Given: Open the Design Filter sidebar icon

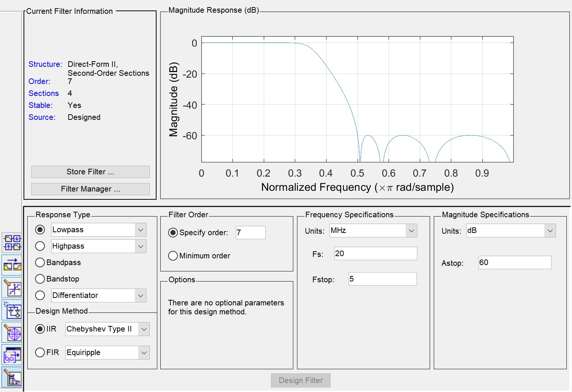Looking at the screenshot, I should click(12, 377).
